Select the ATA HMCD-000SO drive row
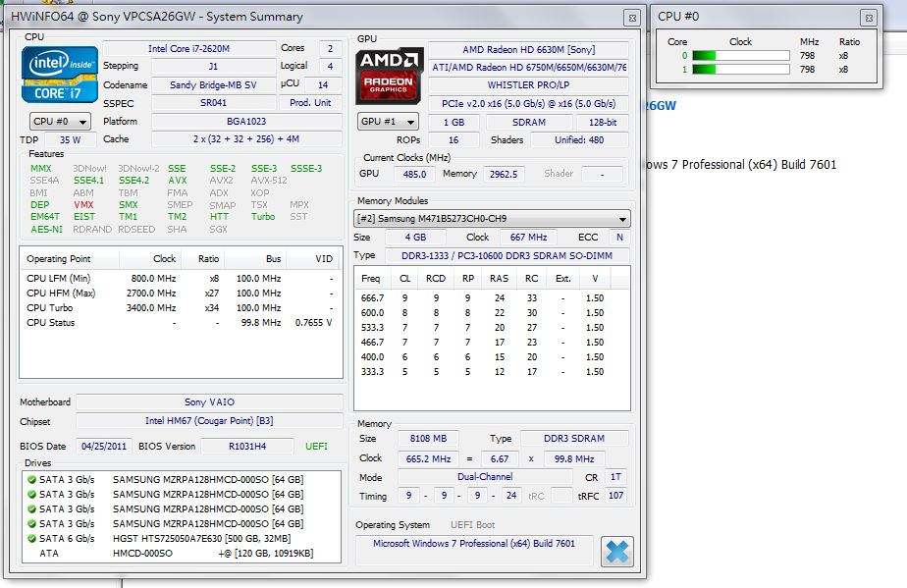This screenshot has height=588, width=907. (181, 554)
